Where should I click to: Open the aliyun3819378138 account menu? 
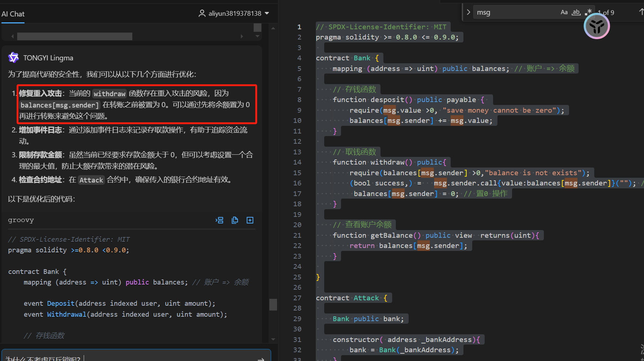[x=234, y=14]
